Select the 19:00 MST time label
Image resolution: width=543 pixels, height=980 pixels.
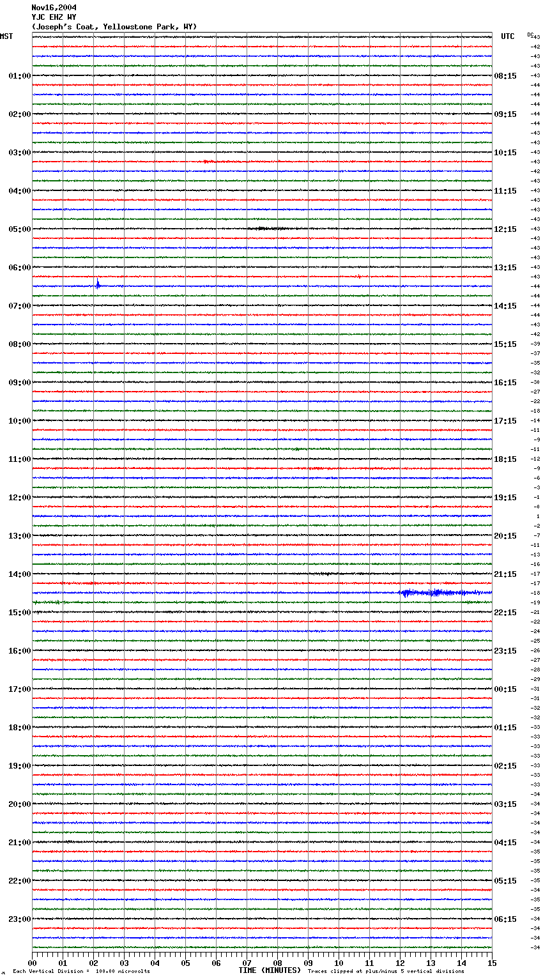tap(20, 766)
